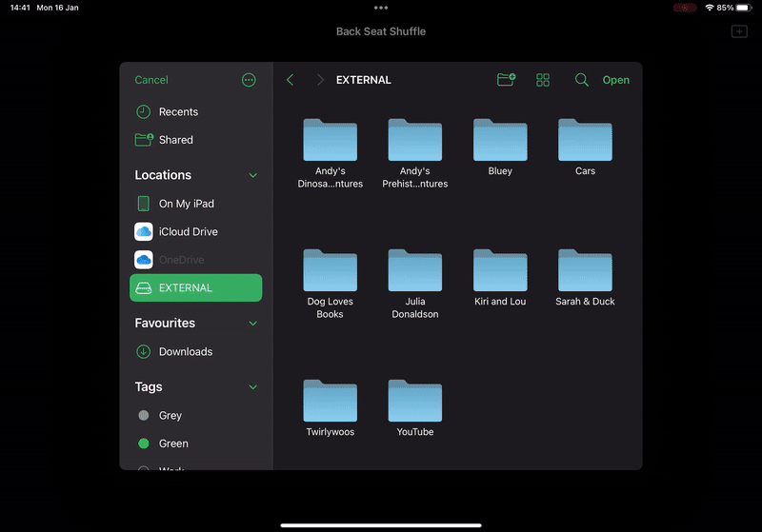Switch view mode using the grid icon
Image resolution: width=762 pixels, height=532 pixels.
(543, 80)
